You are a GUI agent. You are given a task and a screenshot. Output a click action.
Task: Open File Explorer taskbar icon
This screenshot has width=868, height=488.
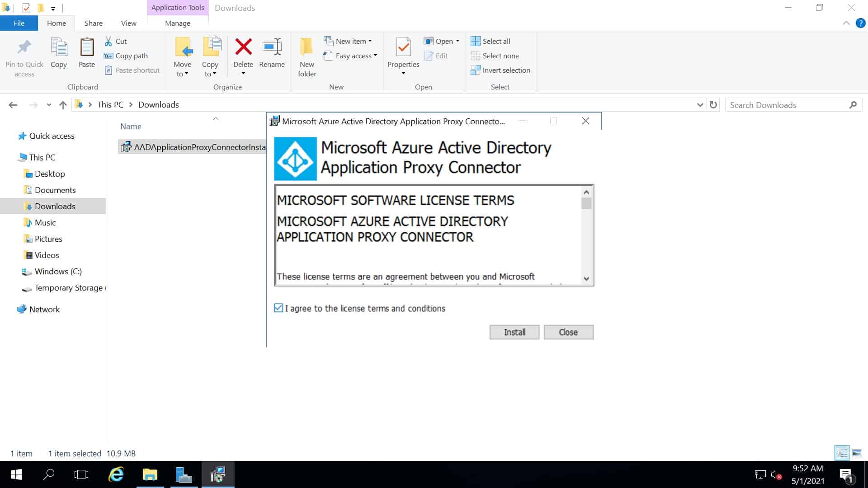150,474
